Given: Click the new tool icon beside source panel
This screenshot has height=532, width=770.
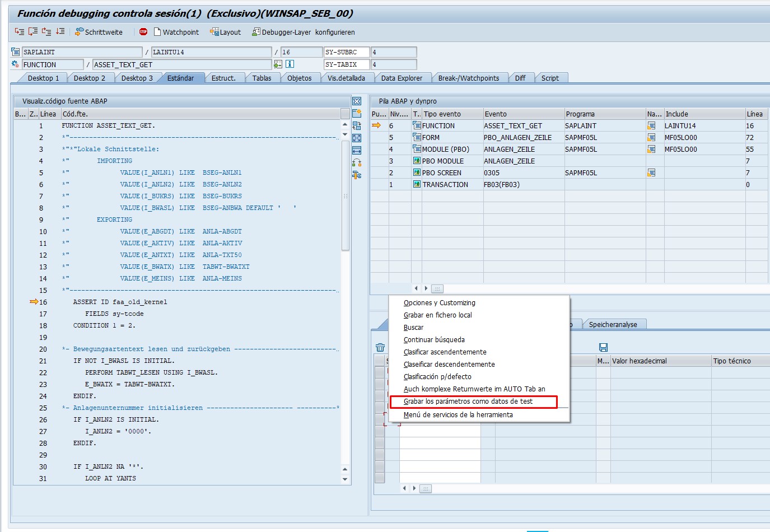Looking at the screenshot, I should tap(357, 113).
